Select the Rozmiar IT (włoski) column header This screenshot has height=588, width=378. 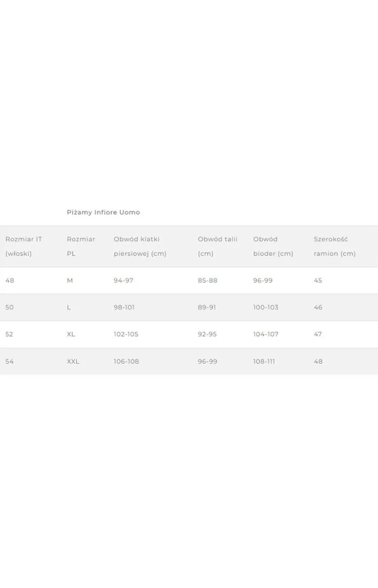coord(24,246)
